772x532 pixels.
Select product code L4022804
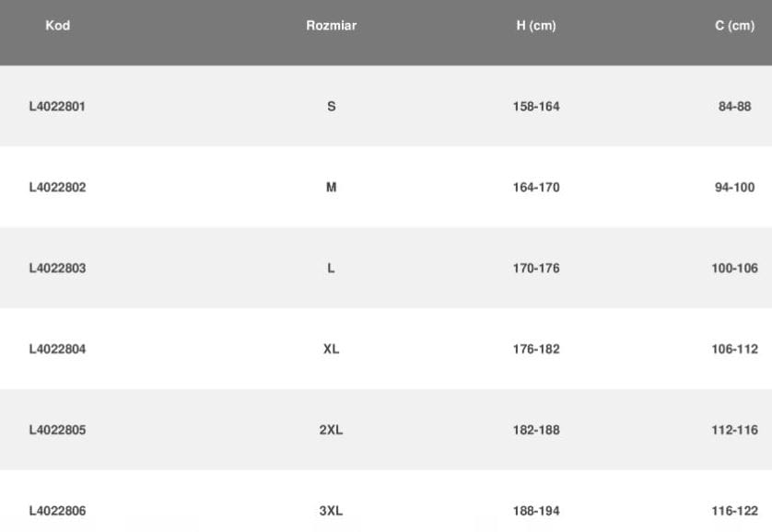coord(57,350)
